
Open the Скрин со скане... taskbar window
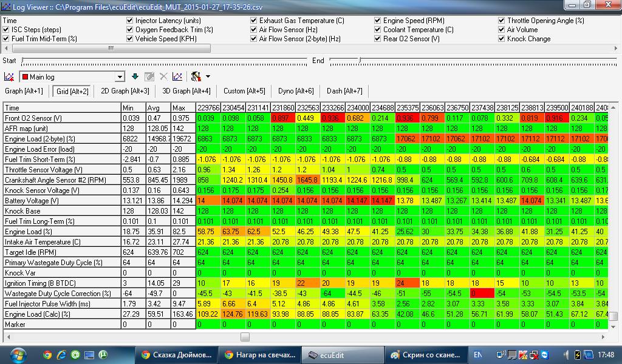click(426, 355)
